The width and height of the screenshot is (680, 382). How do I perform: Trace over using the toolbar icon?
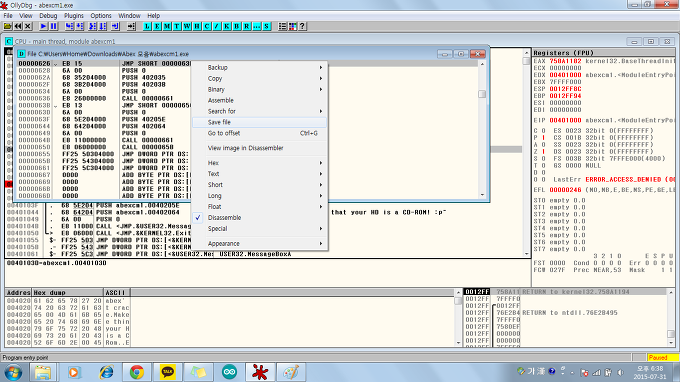[x=103, y=26]
